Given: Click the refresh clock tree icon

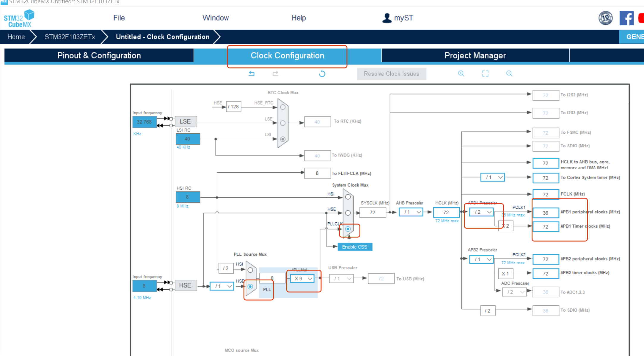Looking at the screenshot, I should (x=322, y=74).
